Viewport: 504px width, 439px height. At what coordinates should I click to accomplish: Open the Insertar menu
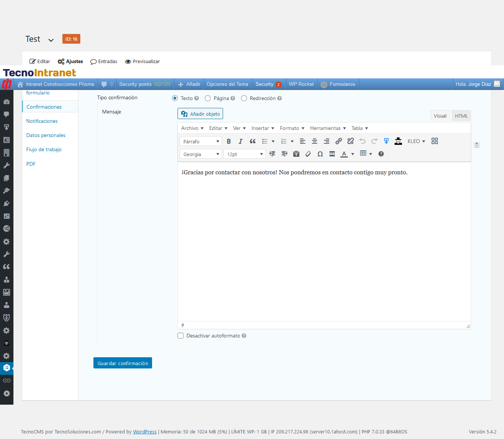tap(263, 128)
